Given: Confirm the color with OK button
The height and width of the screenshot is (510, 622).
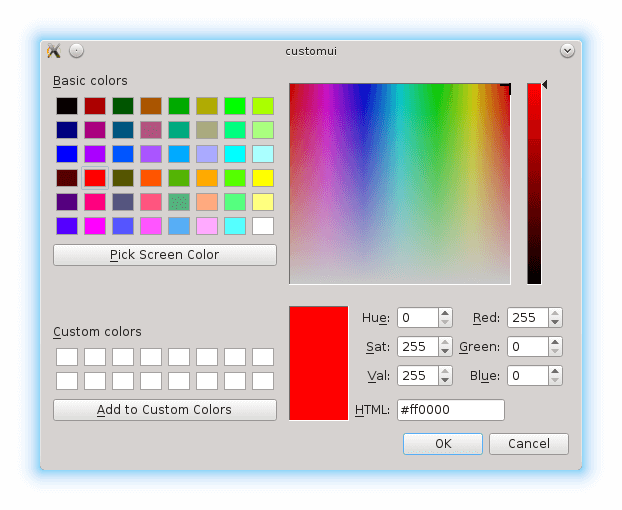Looking at the screenshot, I should coord(442,444).
